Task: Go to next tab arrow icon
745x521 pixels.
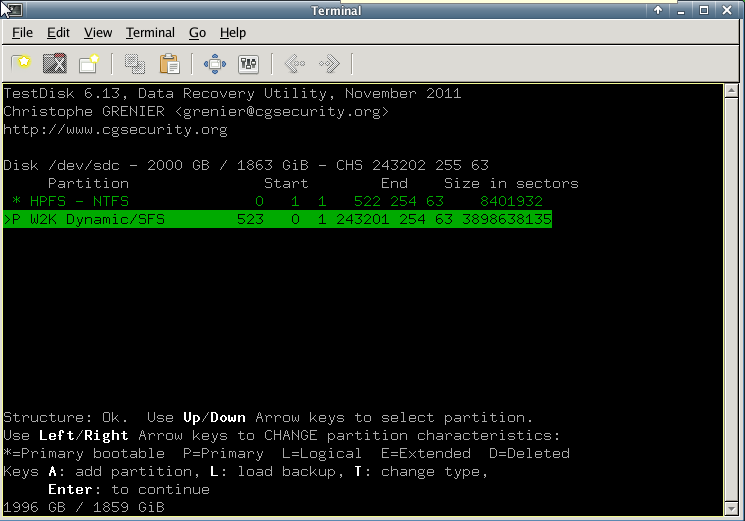Action: coord(329,64)
